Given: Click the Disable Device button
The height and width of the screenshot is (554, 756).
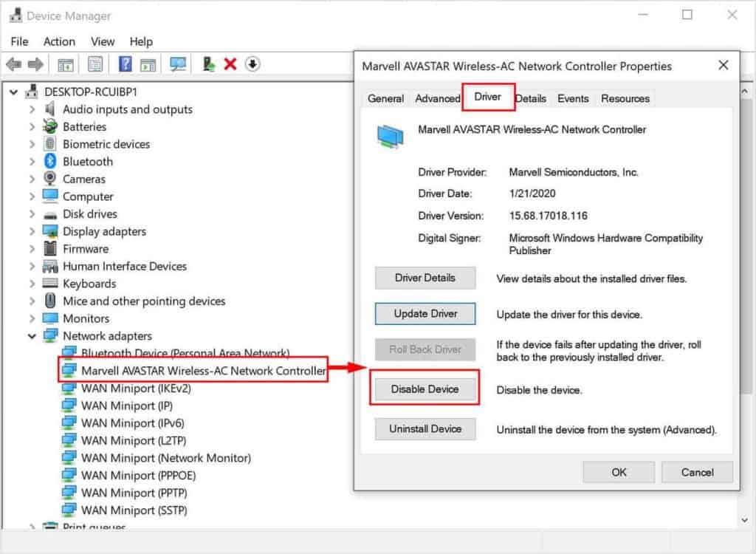Looking at the screenshot, I should pyautogui.click(x=425, y=390).
